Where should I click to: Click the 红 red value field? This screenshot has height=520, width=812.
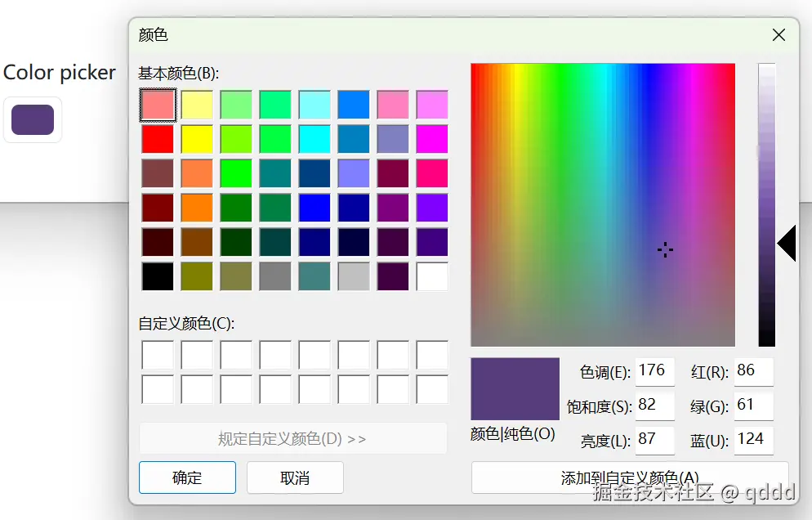(753, 371)
